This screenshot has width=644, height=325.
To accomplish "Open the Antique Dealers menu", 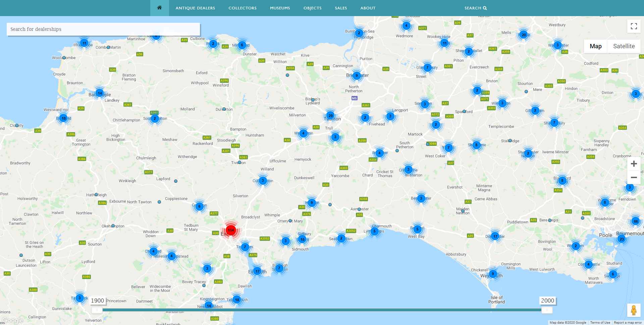I will (195, 8).
